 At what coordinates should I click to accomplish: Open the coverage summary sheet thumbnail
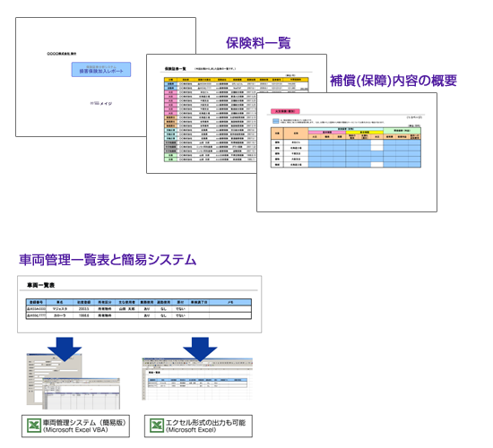click(347, 152)
